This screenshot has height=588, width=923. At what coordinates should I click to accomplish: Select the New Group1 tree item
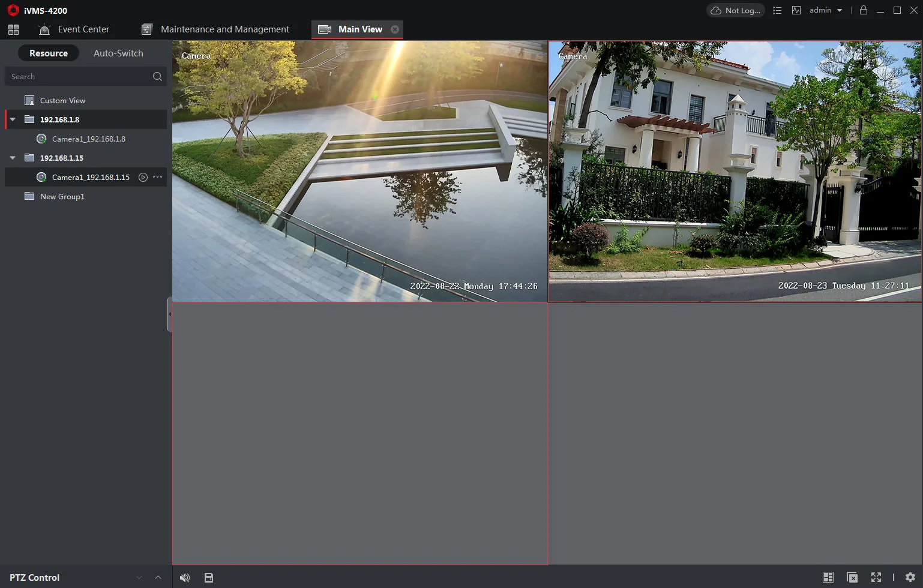pos(61,196)
